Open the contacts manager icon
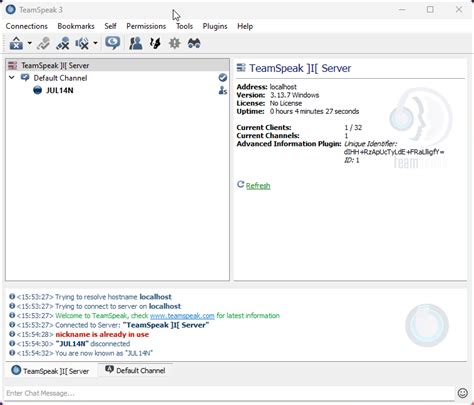Screen dimensions: 474x405 (x=135, y=43)
